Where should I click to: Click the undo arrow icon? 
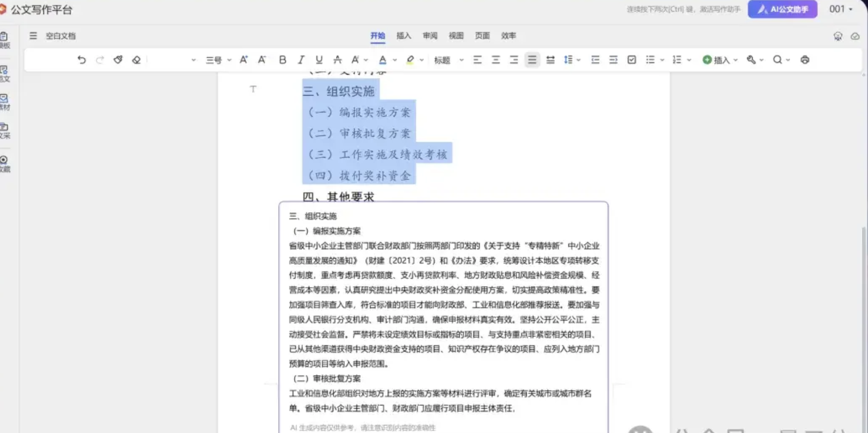[82, 60]
